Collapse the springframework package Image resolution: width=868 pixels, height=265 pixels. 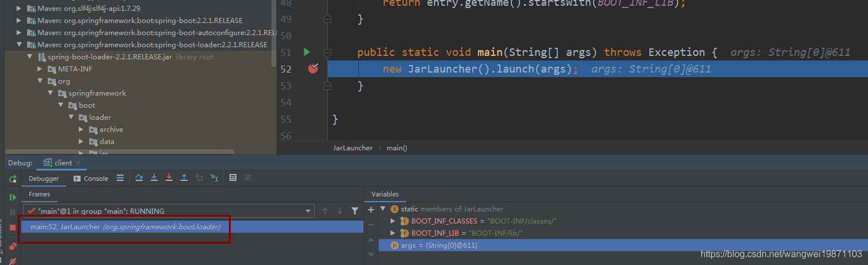point(51,93)
